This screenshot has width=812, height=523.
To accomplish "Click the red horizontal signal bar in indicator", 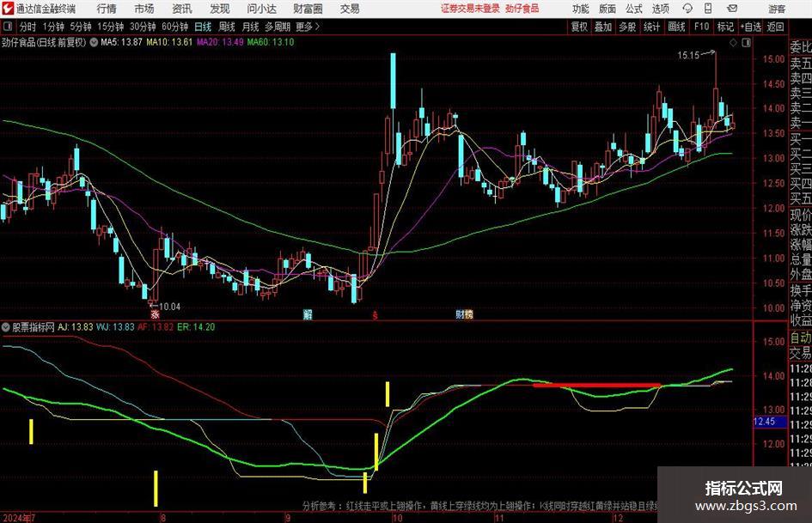I will [x=597, y=386].
